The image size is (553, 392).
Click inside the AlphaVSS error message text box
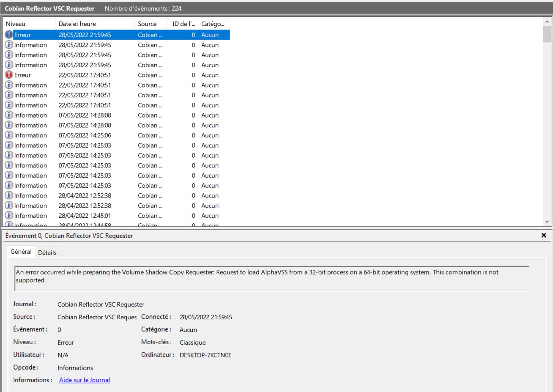[272, 279]
